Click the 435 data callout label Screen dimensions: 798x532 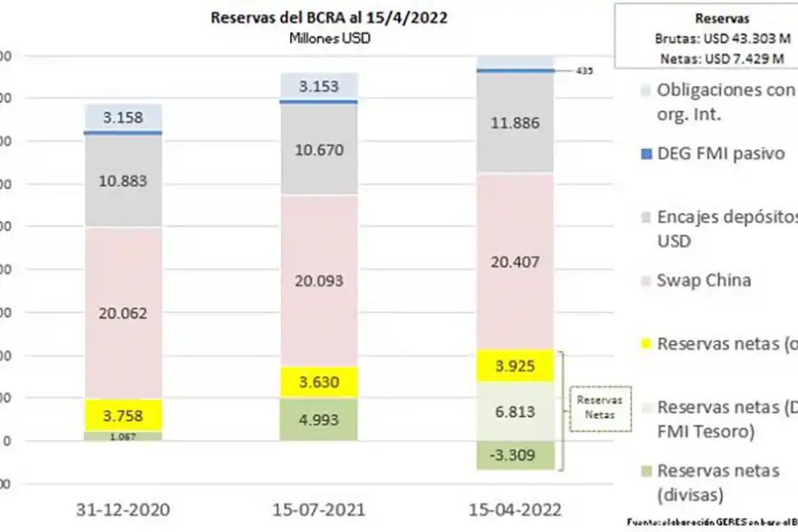pos(585,68)
